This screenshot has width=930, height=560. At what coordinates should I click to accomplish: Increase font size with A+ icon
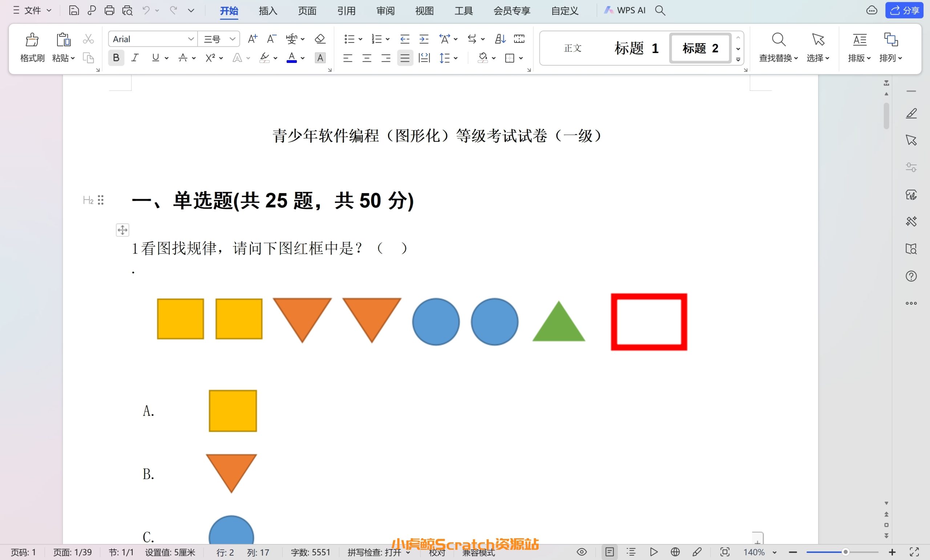252,39
